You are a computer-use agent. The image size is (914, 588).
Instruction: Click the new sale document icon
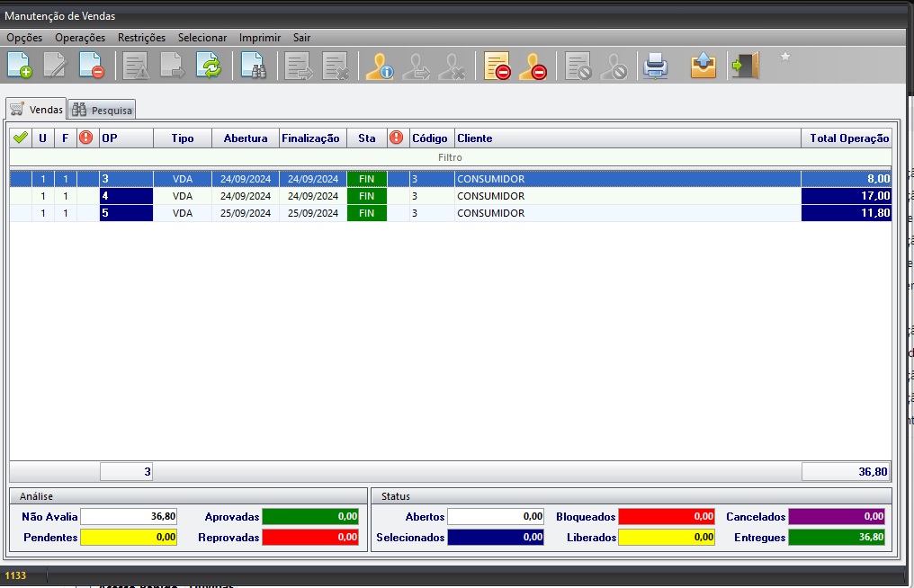[x=20, y=66]
